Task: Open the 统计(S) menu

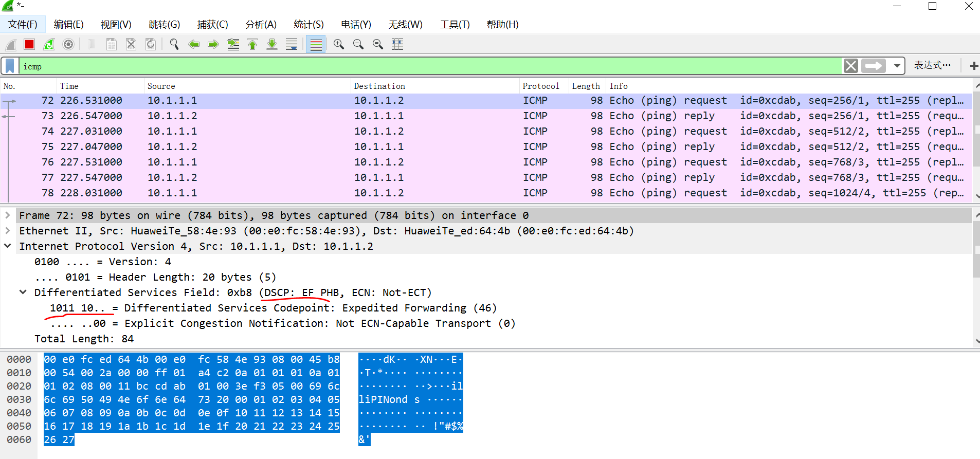Action: coord(309,24)
